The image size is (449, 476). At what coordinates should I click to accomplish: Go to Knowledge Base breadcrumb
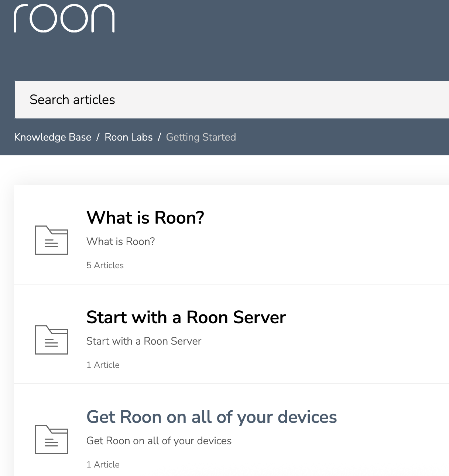pyautogui.click(x=53, y=137)
